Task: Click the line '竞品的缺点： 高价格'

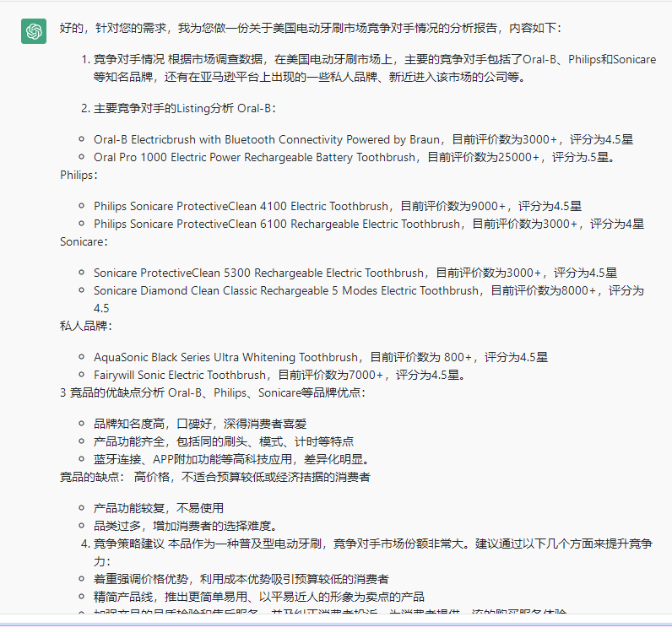Action: click(215, 477)
